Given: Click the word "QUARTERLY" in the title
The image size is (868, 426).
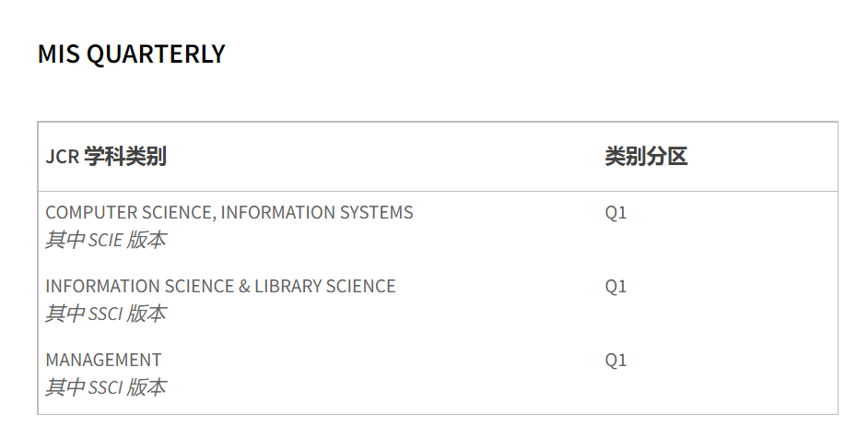Looking at the screenshot, I should click(155, 54).
